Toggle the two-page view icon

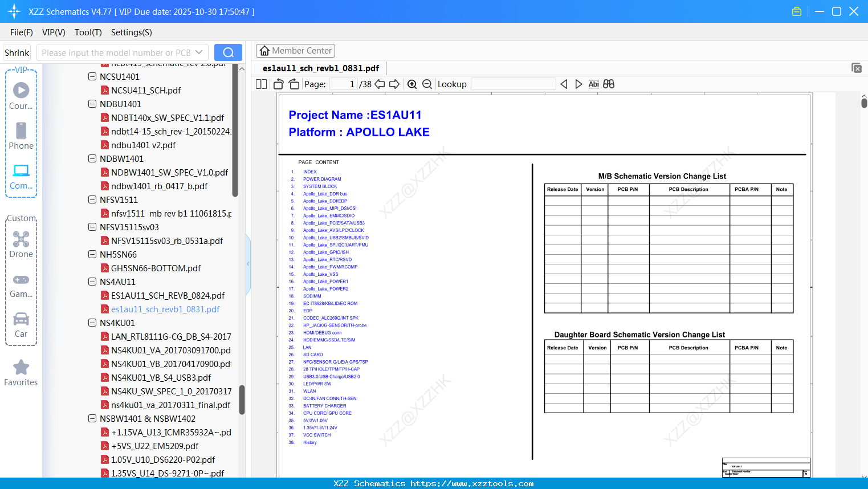pyautogui.click(x=262, y=84)
